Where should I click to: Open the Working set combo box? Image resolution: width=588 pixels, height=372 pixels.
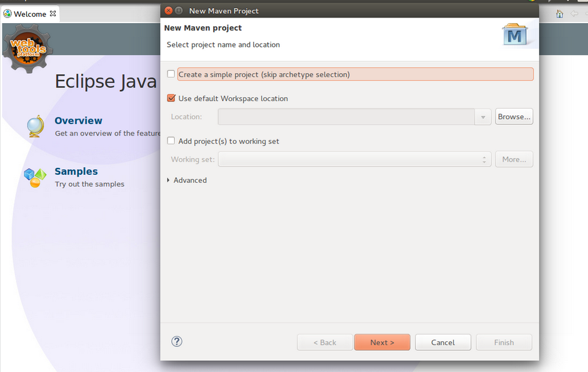pyautogui.click(x=484, y=160)
